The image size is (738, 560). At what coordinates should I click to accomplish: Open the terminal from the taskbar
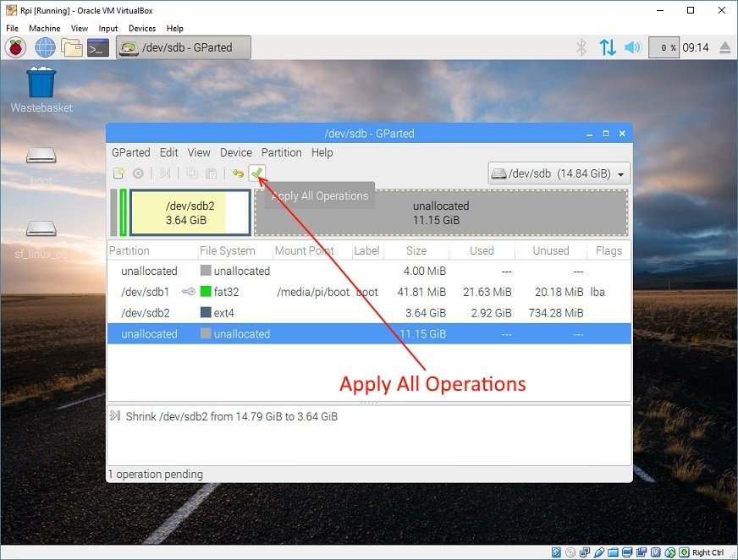(97, 47)
